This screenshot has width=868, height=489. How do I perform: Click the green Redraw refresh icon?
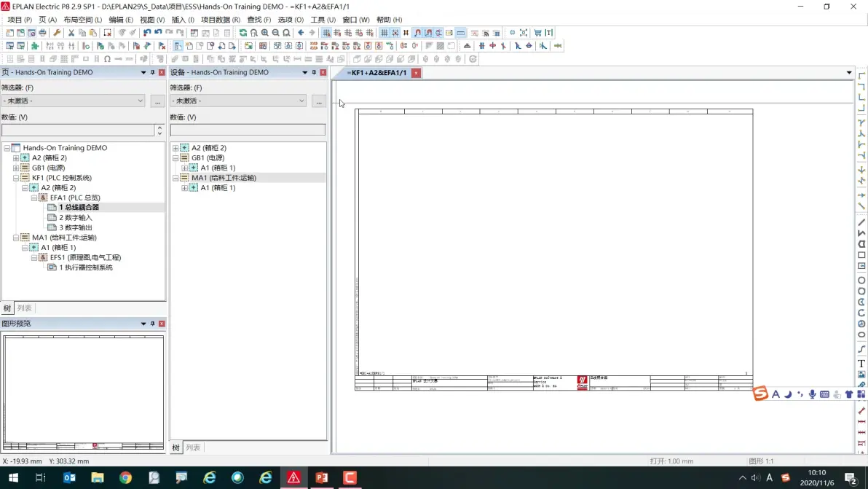coord(243,33)
